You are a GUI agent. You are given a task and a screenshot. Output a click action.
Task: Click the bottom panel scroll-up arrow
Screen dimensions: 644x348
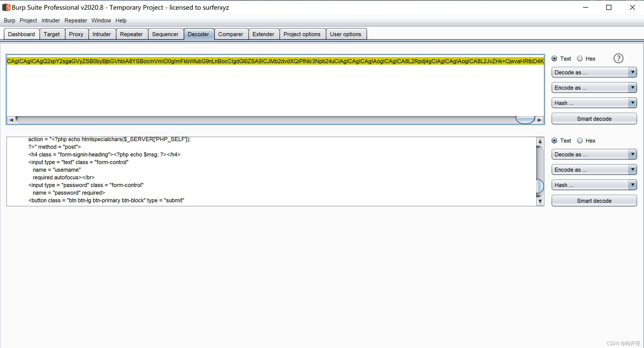point(540,141)
